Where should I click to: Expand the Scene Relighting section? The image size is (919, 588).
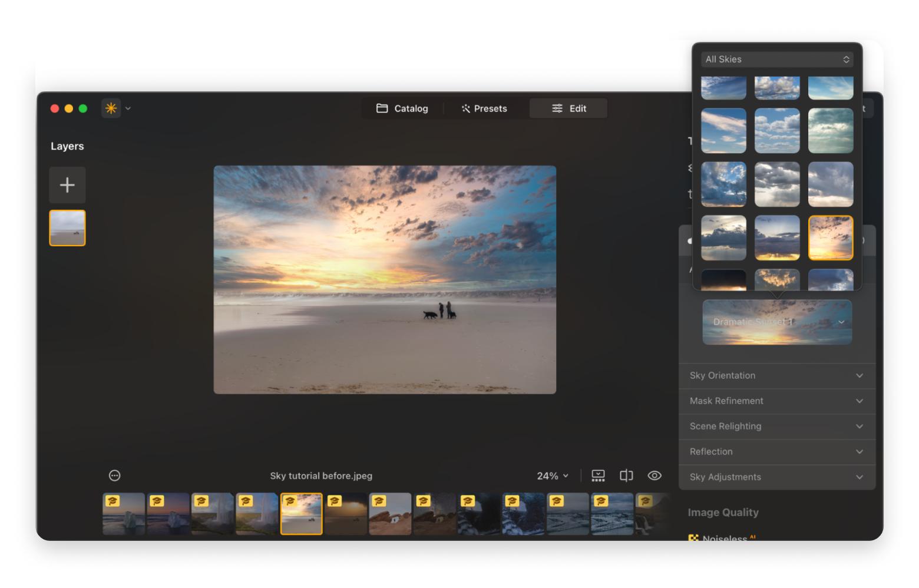pos(776,427)
